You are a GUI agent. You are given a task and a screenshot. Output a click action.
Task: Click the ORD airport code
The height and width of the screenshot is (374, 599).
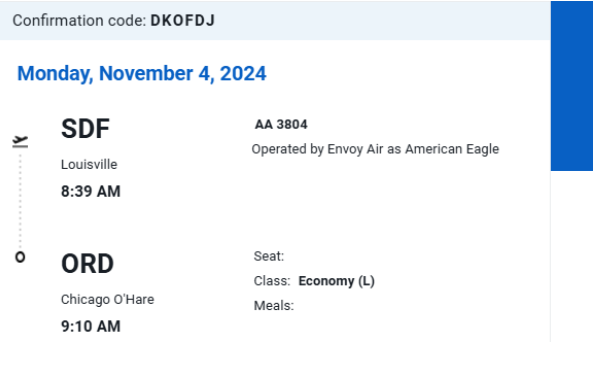tap(87, 264)
